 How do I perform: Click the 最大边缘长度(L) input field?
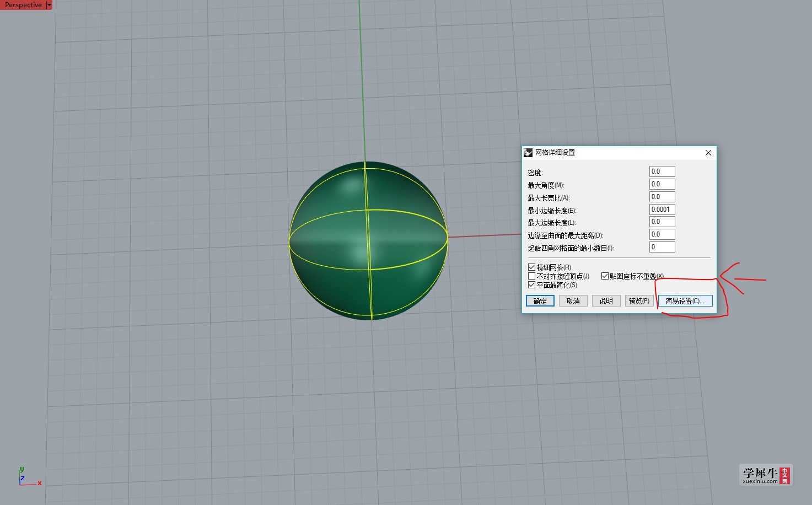pos(662,222)
